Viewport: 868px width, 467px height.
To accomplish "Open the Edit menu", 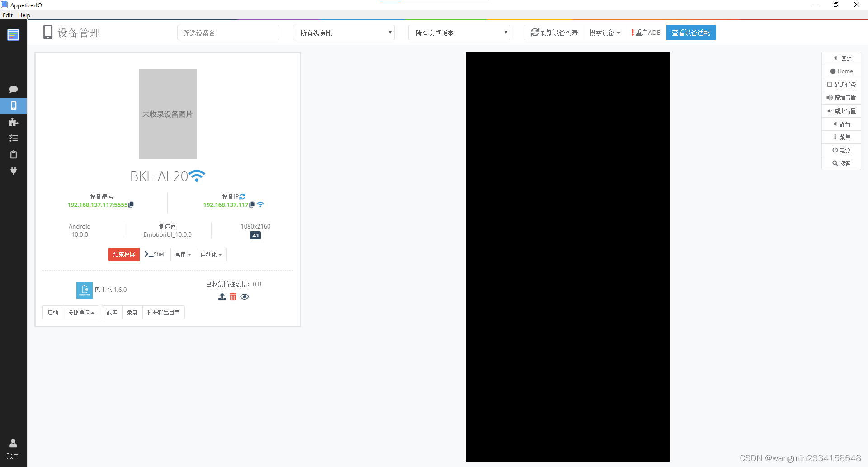I will (8, 15).
